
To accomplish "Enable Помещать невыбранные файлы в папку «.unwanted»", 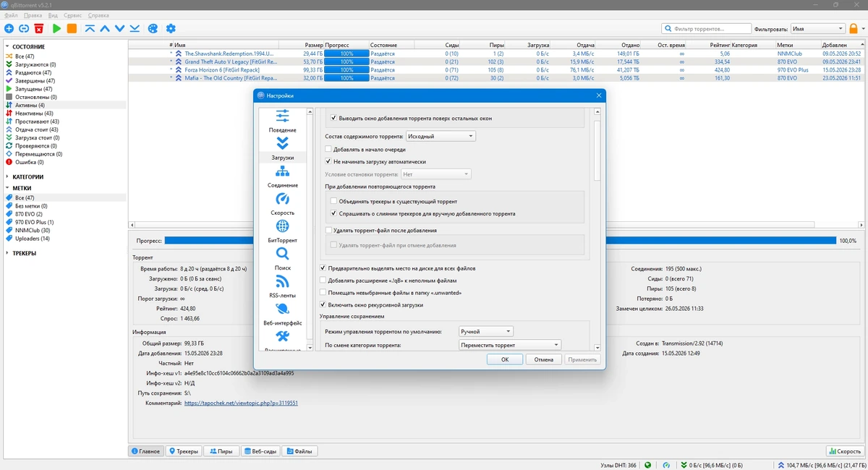I will [323, 292].
